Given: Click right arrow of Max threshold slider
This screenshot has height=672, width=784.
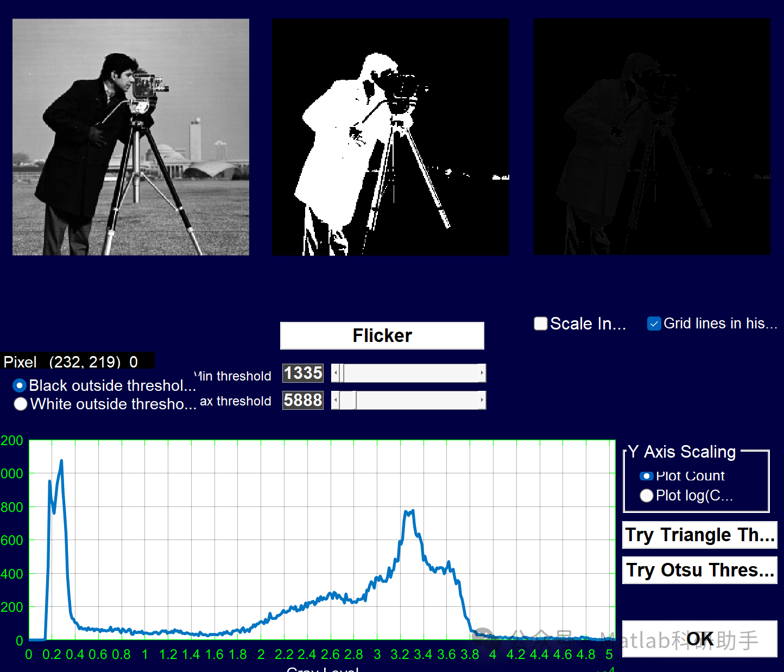Looking at the screenshot, I should pyautogui.click(x=482, y=400).
